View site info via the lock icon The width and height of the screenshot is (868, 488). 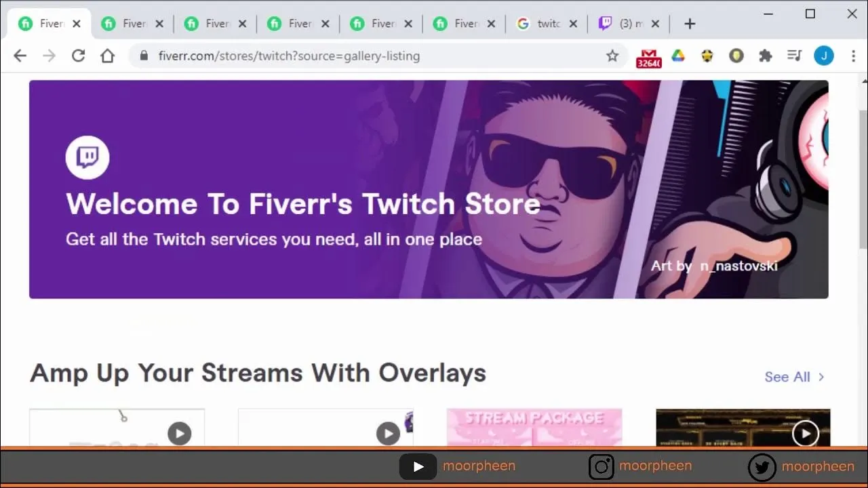point(143,56)
